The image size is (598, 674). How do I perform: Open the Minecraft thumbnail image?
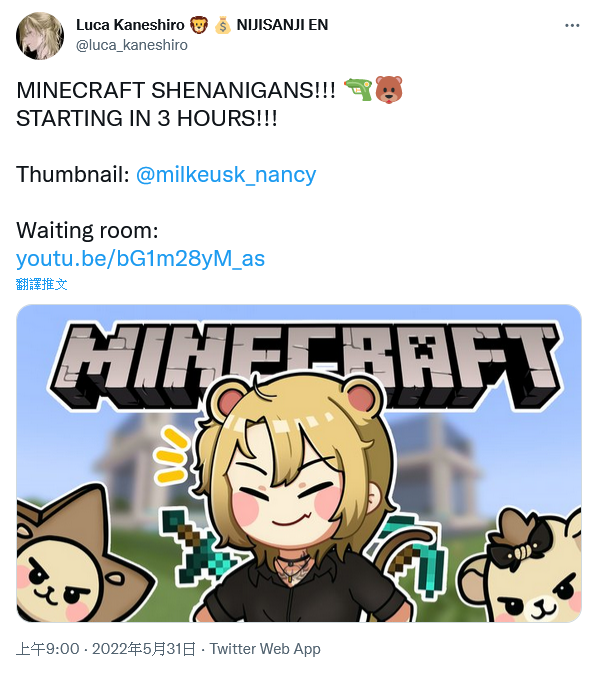[299, 463]
